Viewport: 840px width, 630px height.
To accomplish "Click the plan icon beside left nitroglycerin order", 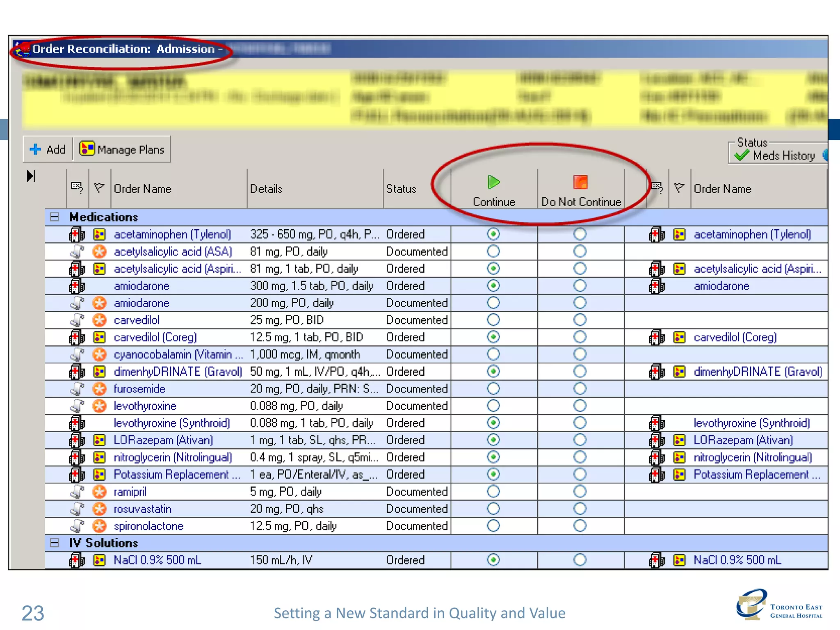I will click(x=99, y=457).
